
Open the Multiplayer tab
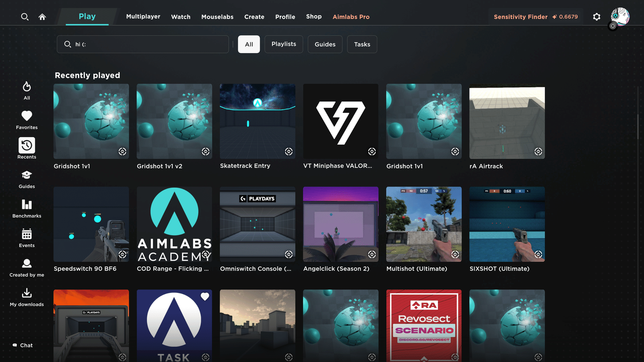click(x=143, y=16)
